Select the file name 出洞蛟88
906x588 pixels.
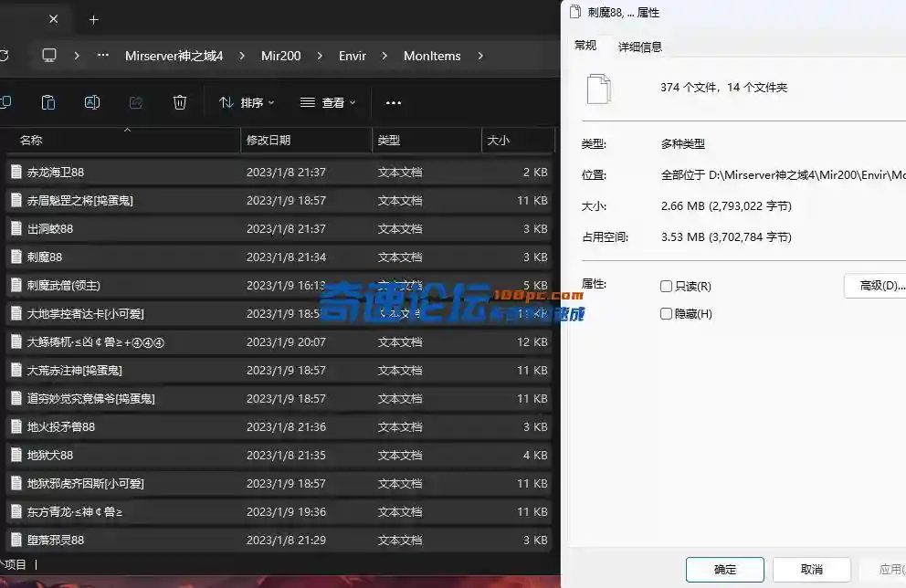50,229
